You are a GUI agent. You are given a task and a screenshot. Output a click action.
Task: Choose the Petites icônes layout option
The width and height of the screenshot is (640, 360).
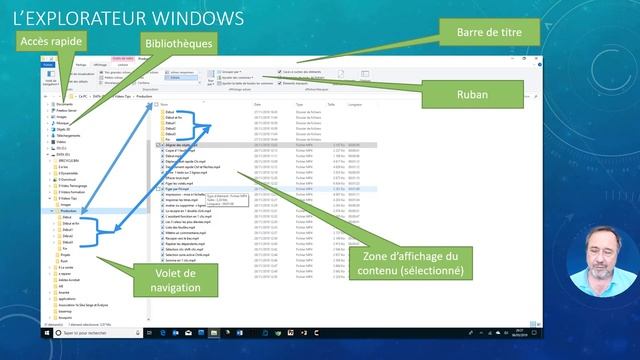111,78
